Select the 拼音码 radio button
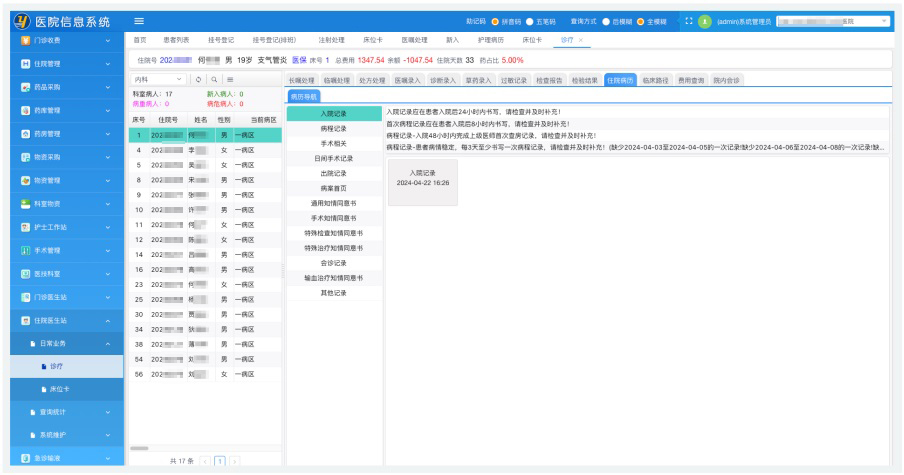This screenshot has width=904, height=475. [x=495, y=21]
